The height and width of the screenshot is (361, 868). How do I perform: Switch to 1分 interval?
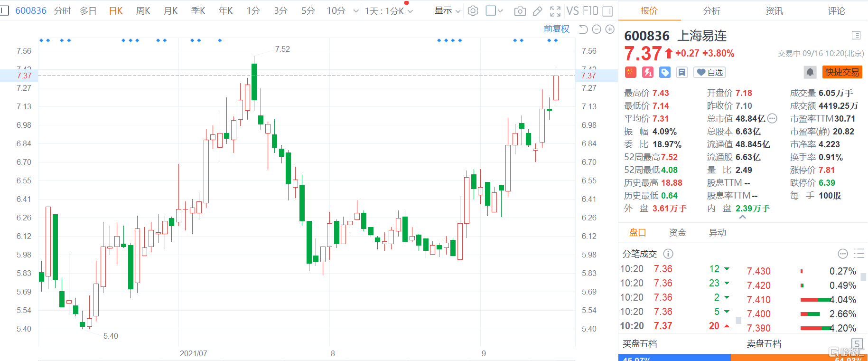click(253, 10)
